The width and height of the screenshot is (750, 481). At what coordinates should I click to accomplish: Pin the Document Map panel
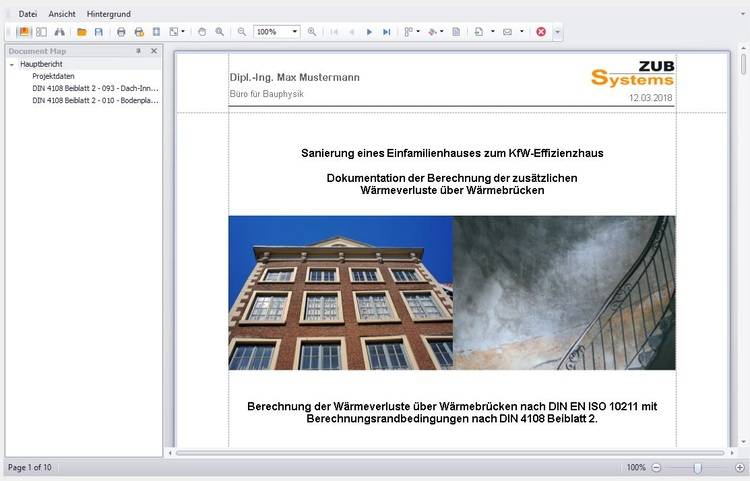[139, 51]
